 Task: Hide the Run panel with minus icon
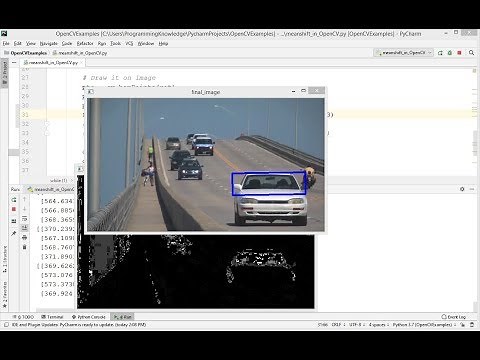(x=472, y=189)
